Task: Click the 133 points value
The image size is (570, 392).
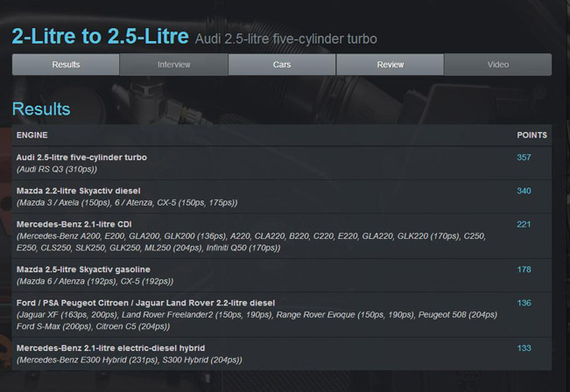Action: point(524,348)
